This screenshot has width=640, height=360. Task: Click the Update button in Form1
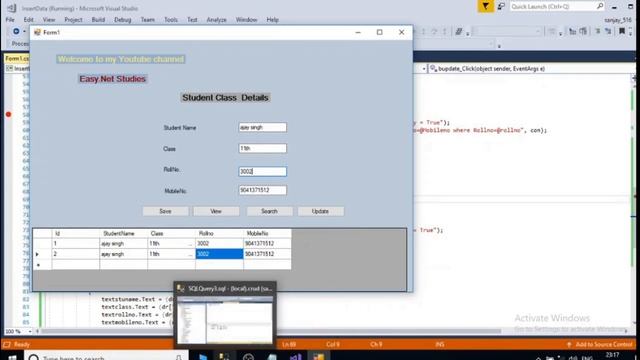pyautogui.click(x=320, y=211)
